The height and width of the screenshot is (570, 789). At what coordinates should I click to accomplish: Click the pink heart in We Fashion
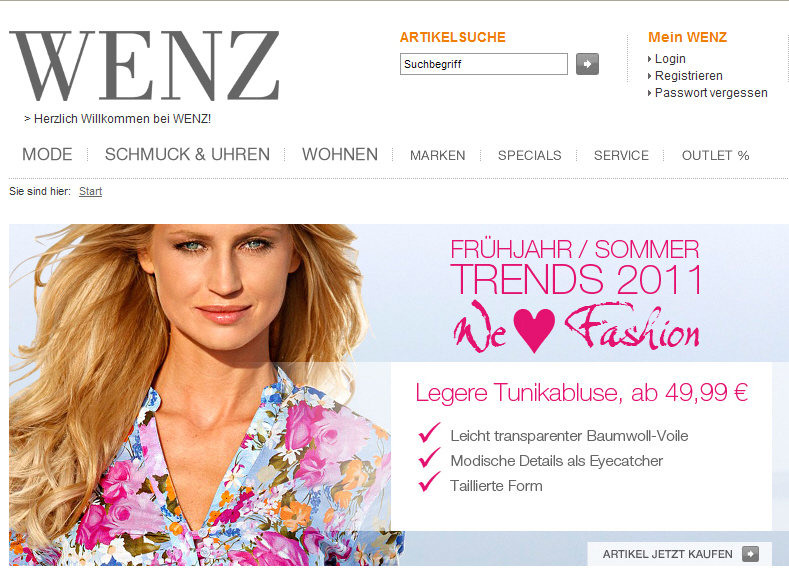[534, 330]
